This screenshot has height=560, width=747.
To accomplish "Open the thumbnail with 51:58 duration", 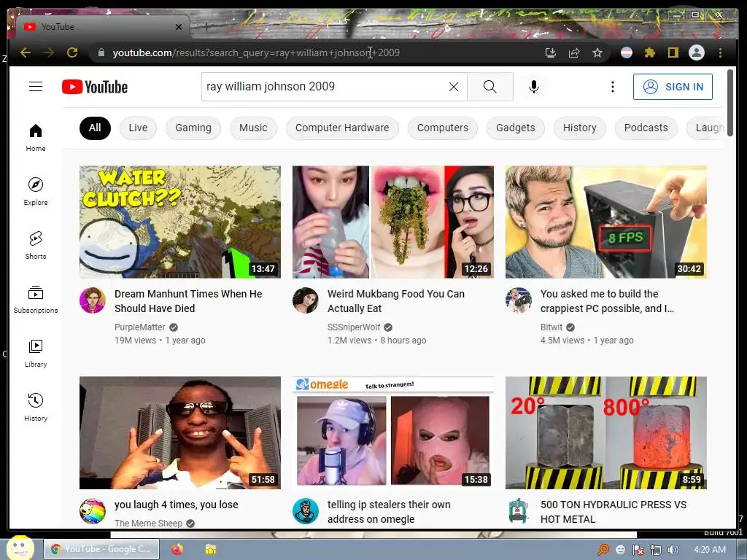I will point(180,433).
